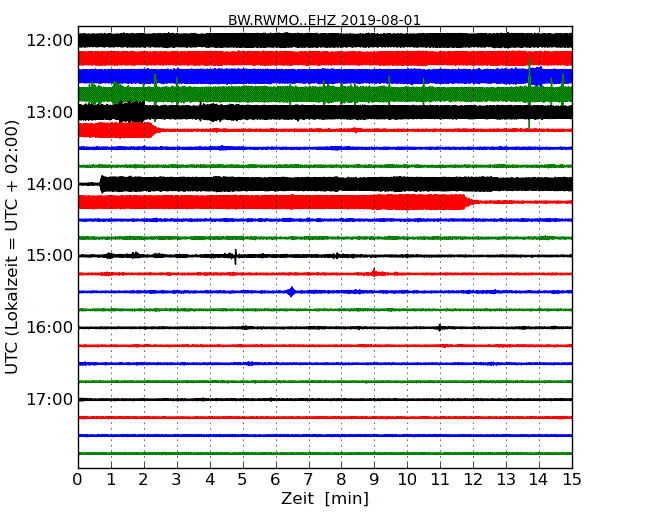Click the Zeit [min] axis label
Screen dimensions: 650x520
point(325,498)
